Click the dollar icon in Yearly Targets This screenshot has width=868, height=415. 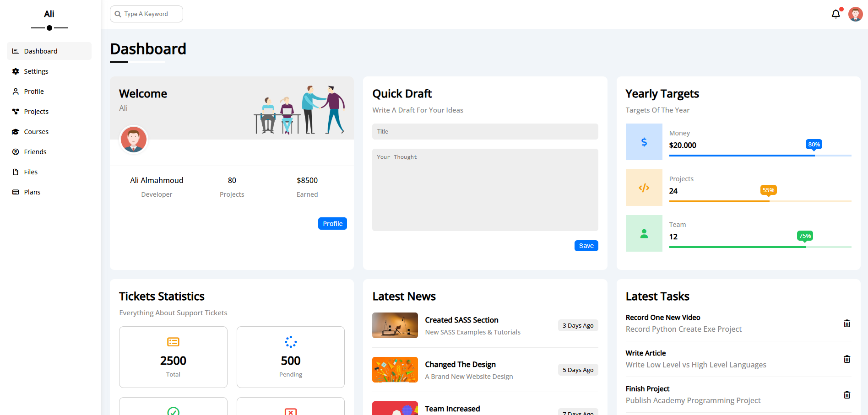[x=644, y=142]
